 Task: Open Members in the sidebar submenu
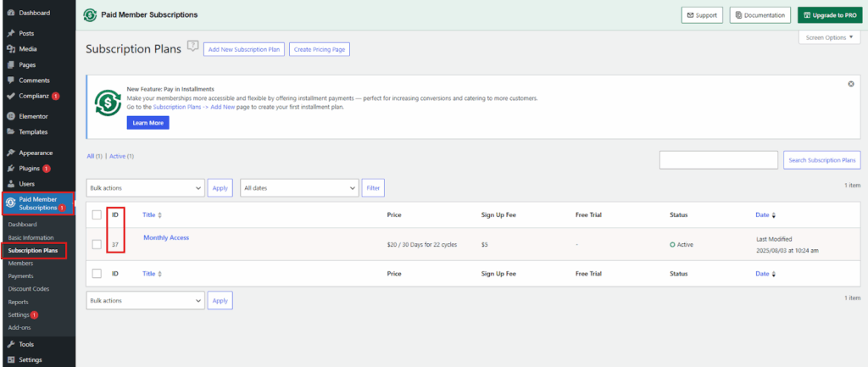point(20,264)
